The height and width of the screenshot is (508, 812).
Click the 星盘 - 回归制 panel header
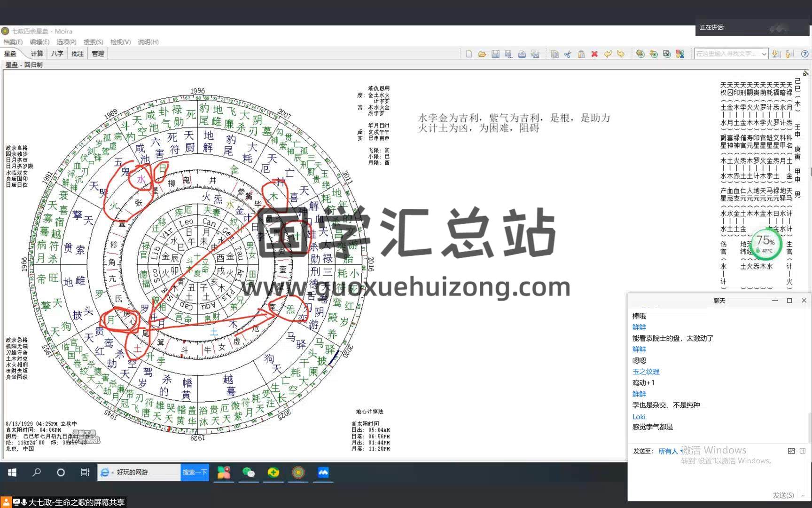(24, 65)
